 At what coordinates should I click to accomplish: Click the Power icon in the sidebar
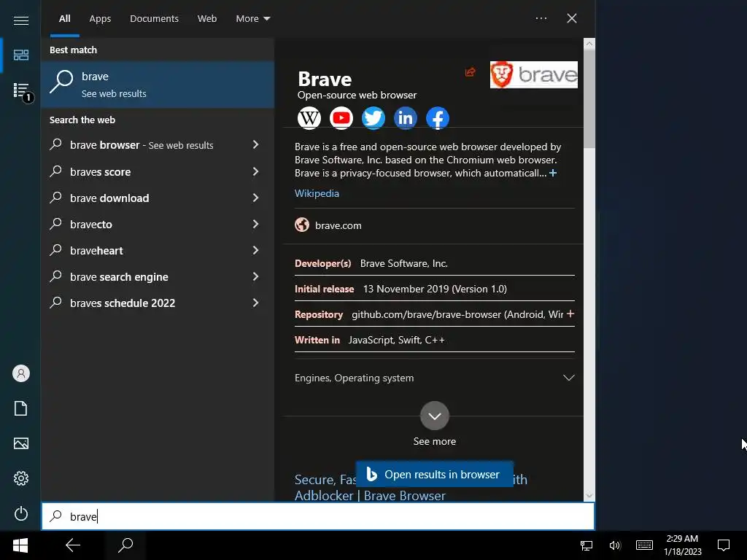[x=21, y=513]
